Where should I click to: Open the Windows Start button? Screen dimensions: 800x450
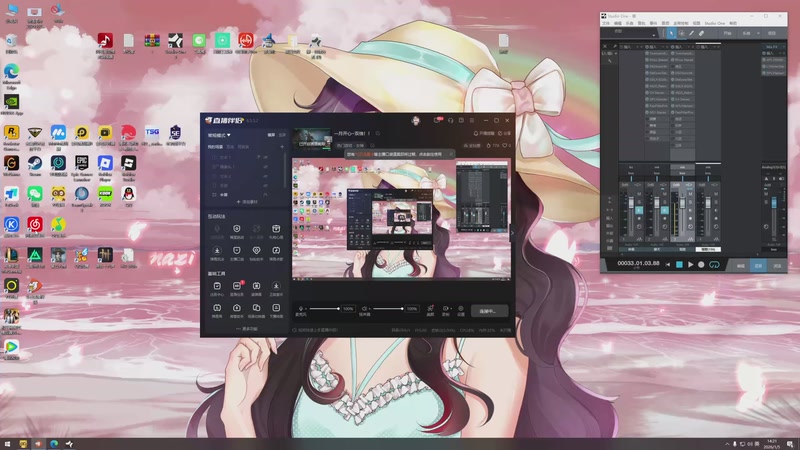[x=7, y=444]
